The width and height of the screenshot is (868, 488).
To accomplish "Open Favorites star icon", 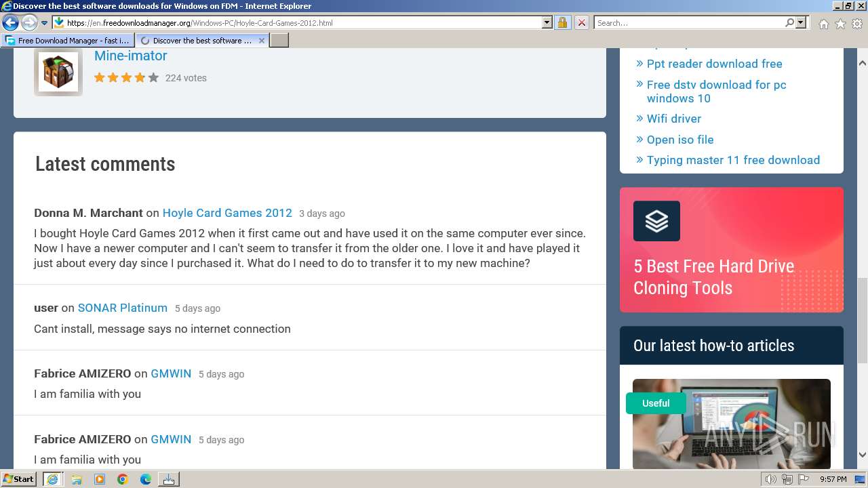I will (x=840, y=24).
